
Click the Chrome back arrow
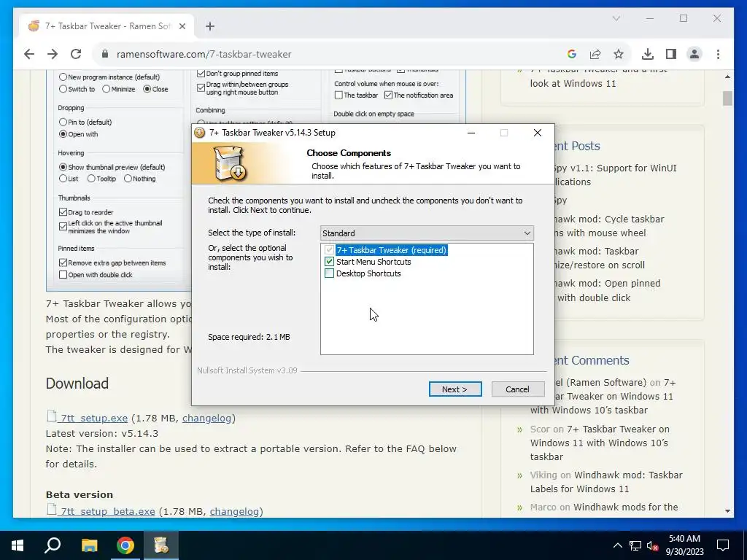pos(29,54)
